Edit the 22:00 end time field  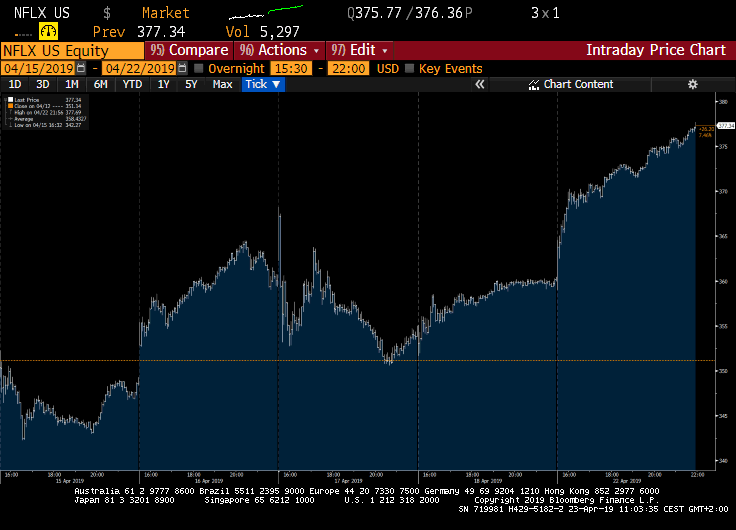pos(349,69)
